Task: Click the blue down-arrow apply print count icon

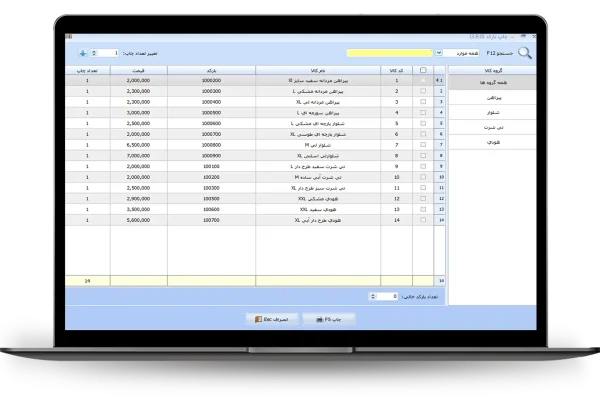Action: 83,53
